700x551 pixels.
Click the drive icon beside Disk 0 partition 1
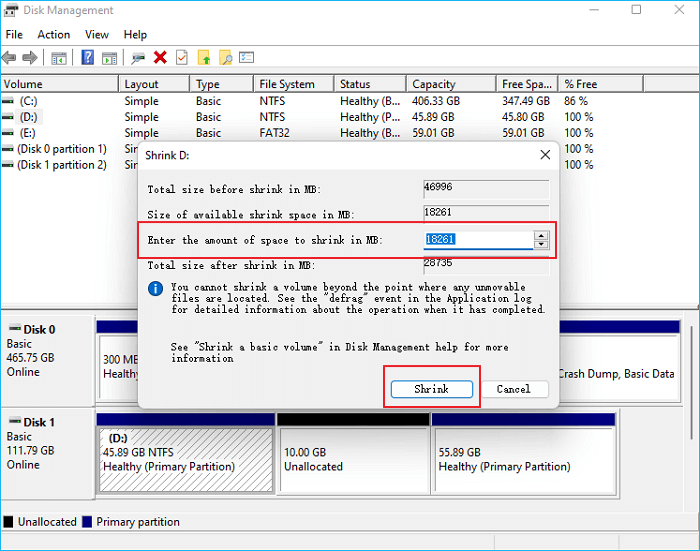pyautogui.click(x=8, y=149)
